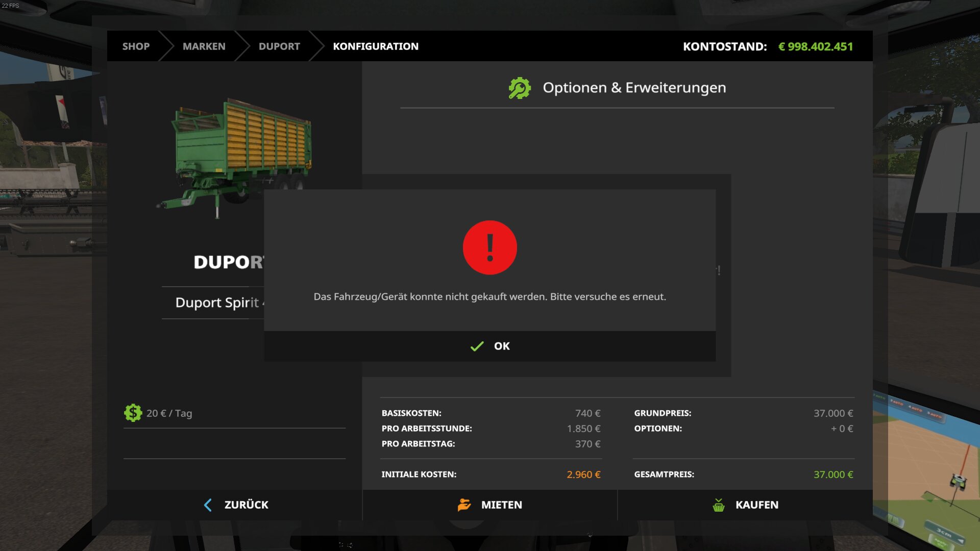Viewport: 980px width, 551px height.
Task: Confirm the error dialog with OK
Action: (502, 346)
